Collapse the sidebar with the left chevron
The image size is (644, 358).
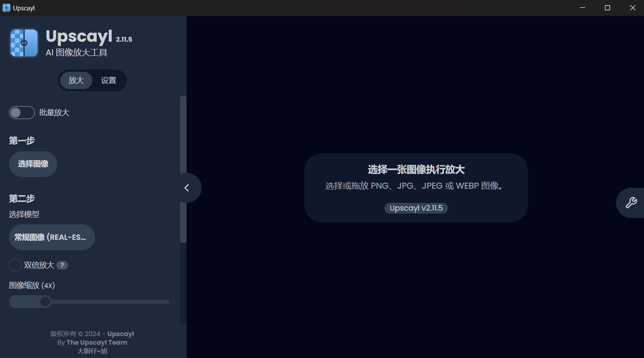point(187,188)
